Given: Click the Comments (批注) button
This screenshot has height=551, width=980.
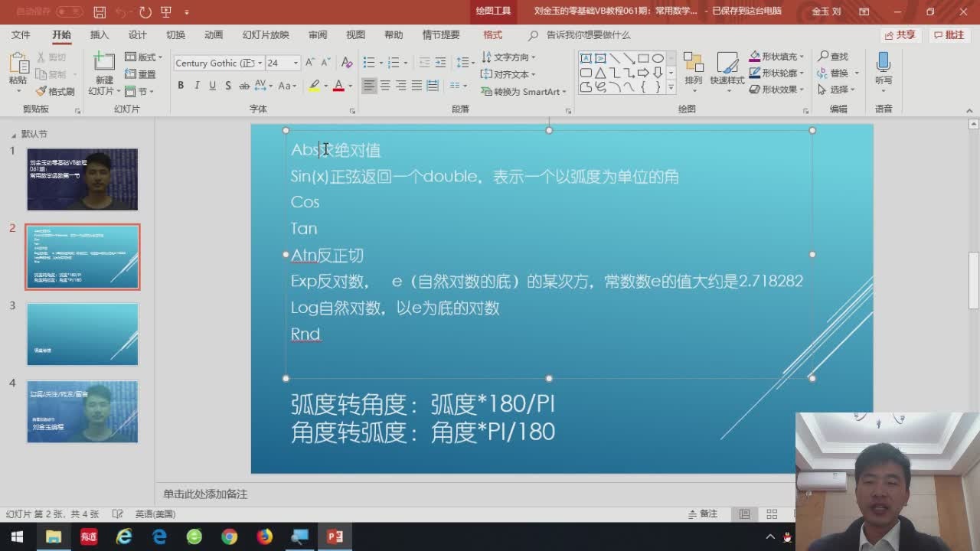Looking at the screenshot, I should pyautogui.click(x=949, y=35).
